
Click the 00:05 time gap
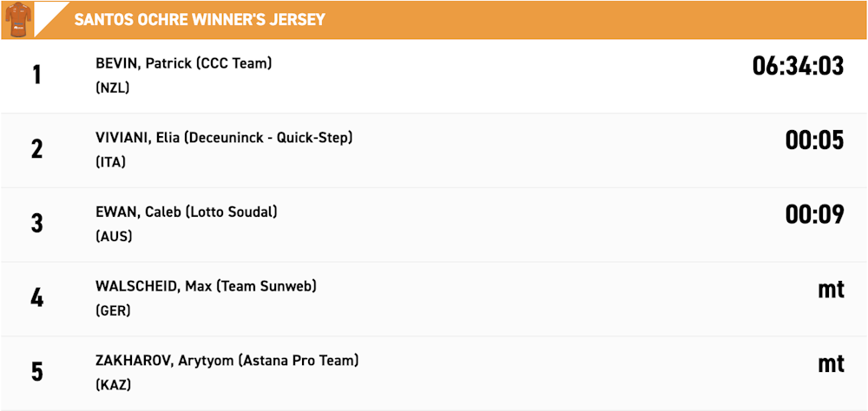814,140
